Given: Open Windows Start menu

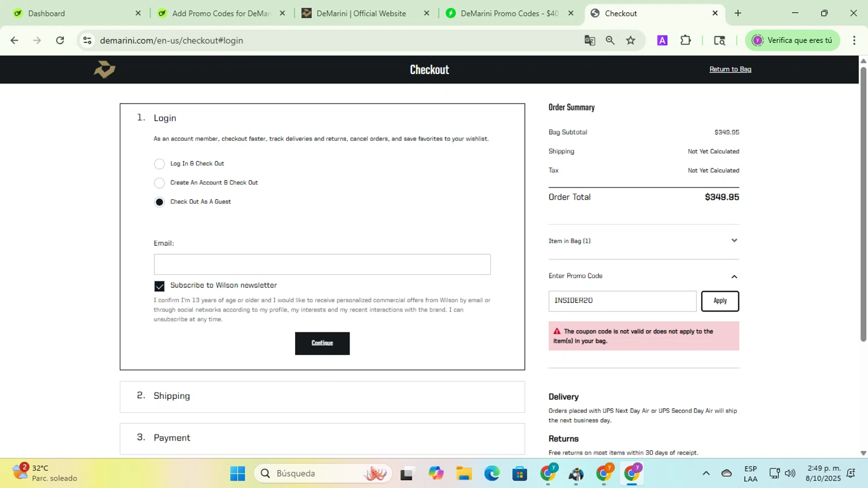Looking at the screenshot, I should (x=237, y=474).
